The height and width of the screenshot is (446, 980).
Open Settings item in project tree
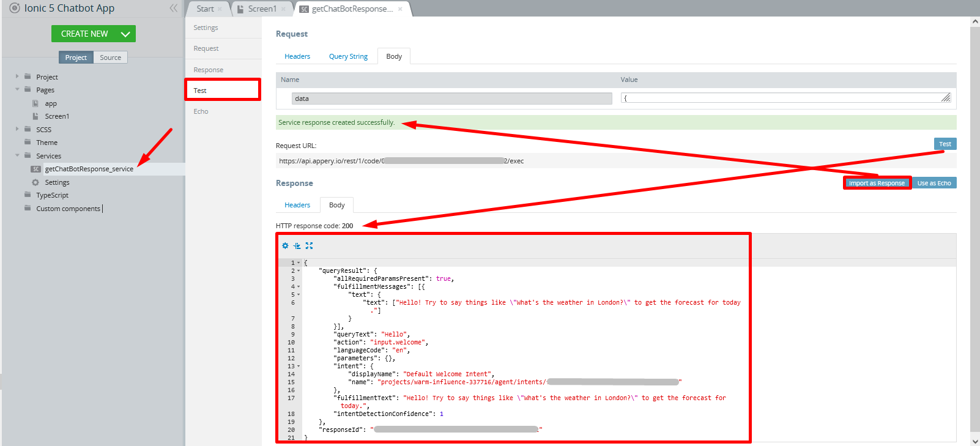(x=57, y=182)
